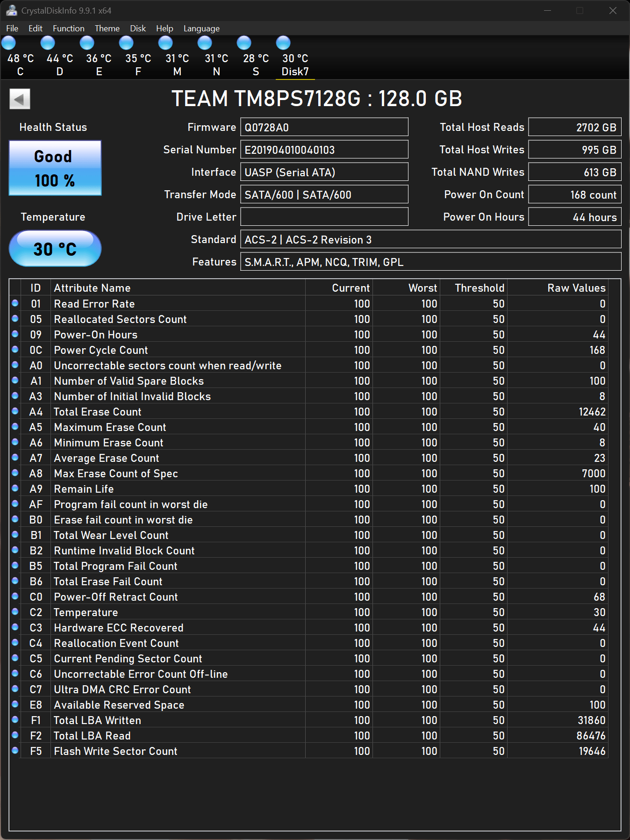Open the Function menu
This screenshot has width=630, height=840.
(69, 29)
